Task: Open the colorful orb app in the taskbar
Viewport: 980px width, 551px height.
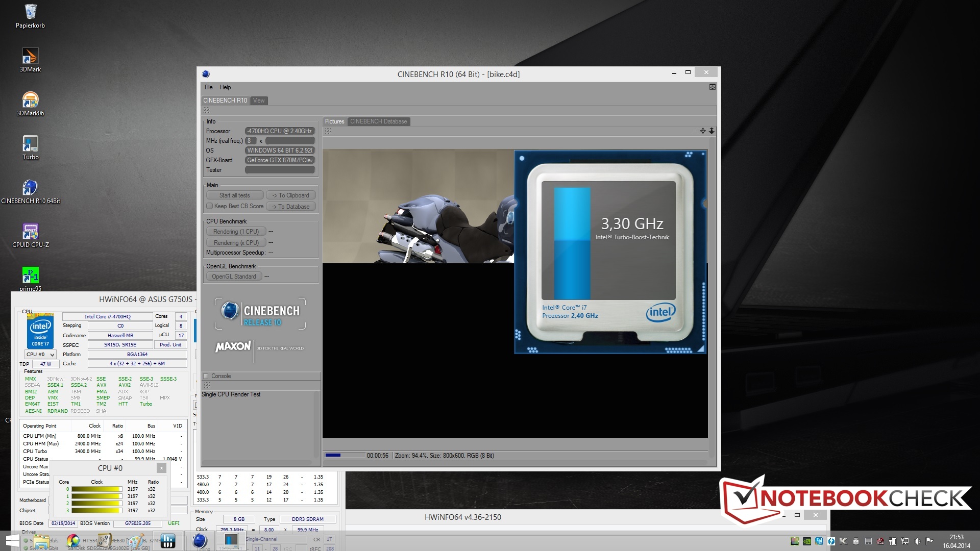Action: click(x=73, y=541)
